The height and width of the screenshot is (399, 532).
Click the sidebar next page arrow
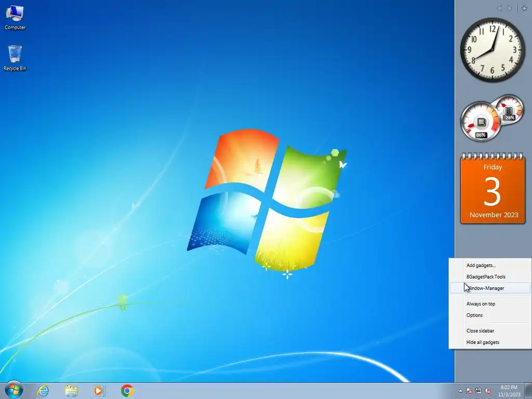tap(509, 8)
